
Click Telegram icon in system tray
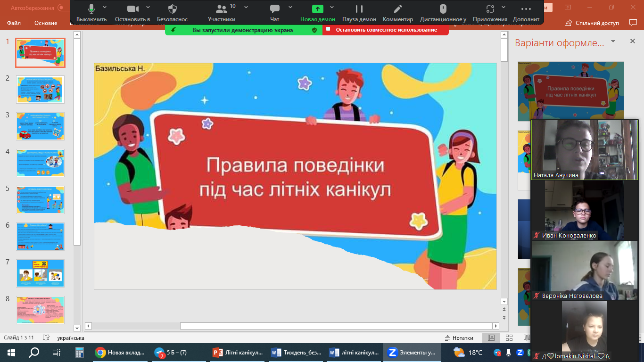497,352
